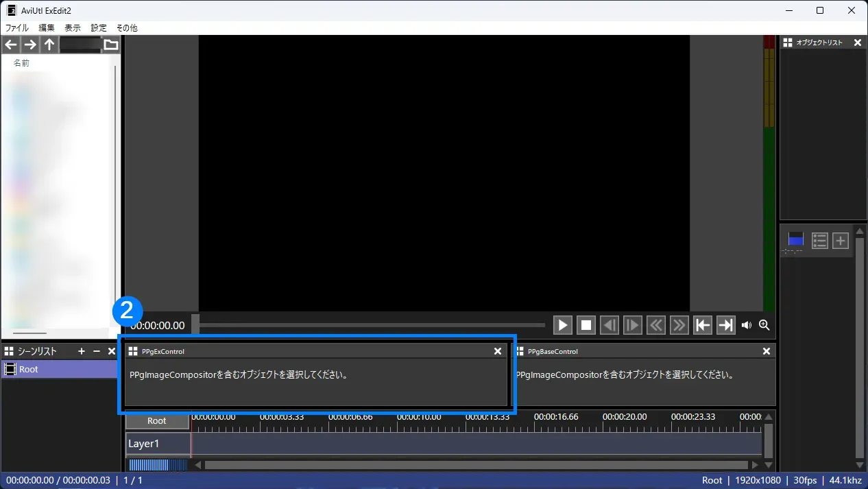This screenshot has width=868, height=489.
Task: Adjust the blue timeline zoom gauge
Action: coord(157,465)
